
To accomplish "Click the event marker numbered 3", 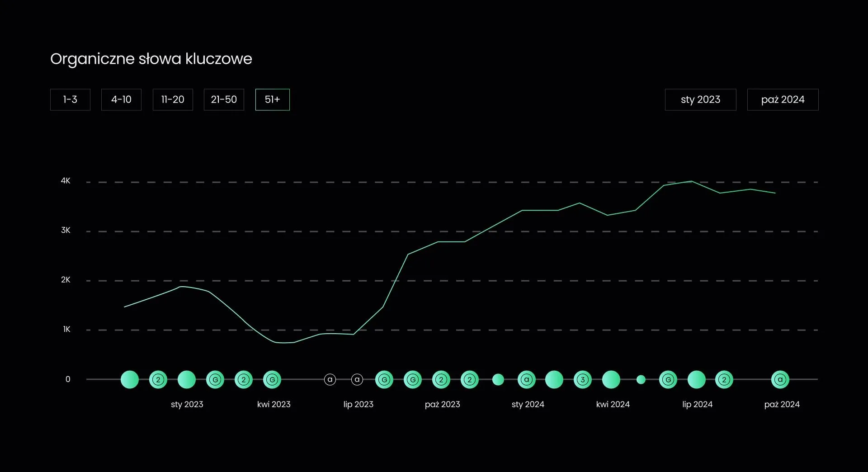I will pos(583,380).
